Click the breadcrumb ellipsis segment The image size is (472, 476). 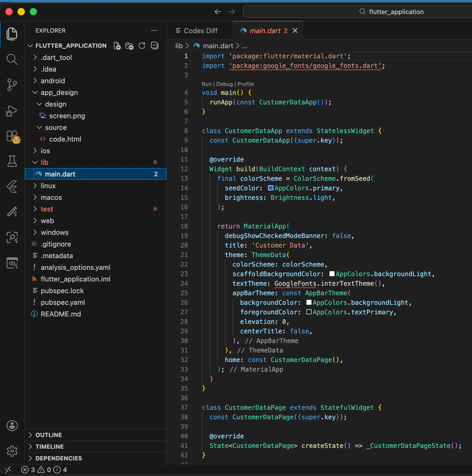coord(244,46)
